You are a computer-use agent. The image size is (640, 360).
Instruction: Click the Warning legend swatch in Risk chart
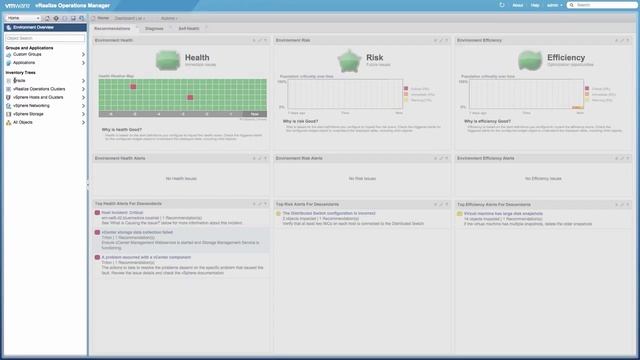[x=406, y=100]
